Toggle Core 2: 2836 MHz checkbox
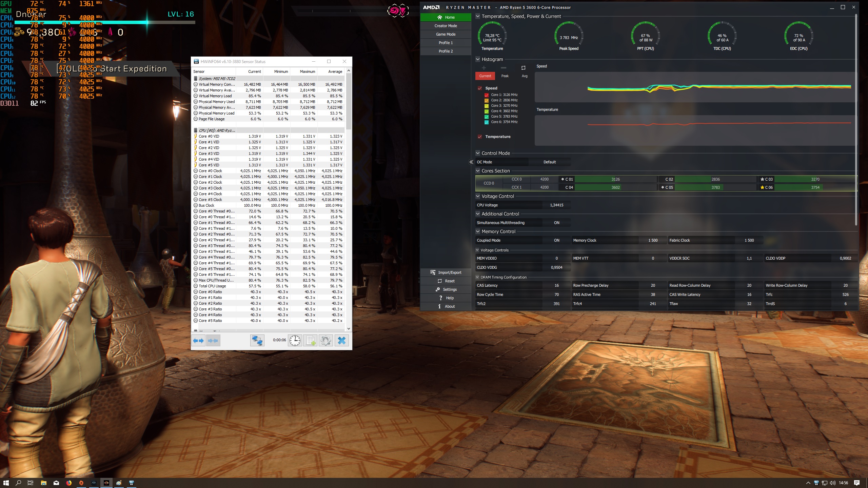Screen dimensions: 868x488 [x=487, y=100]
